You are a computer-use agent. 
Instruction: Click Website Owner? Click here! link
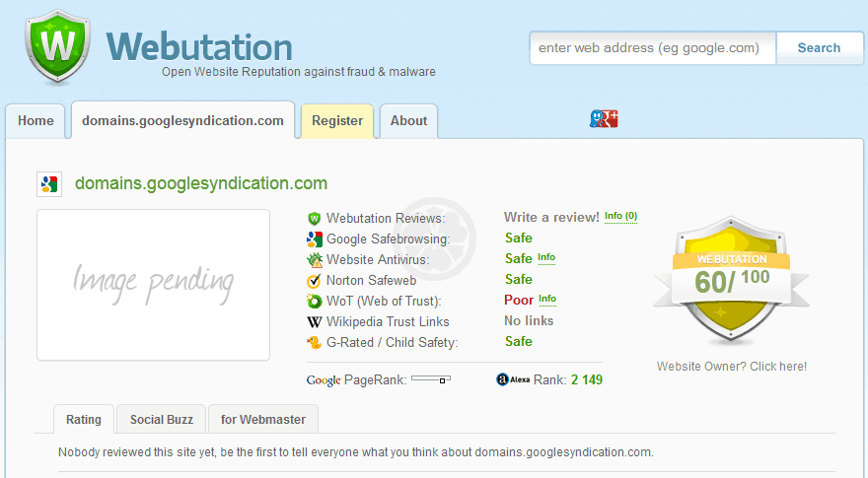coord(731,367)
